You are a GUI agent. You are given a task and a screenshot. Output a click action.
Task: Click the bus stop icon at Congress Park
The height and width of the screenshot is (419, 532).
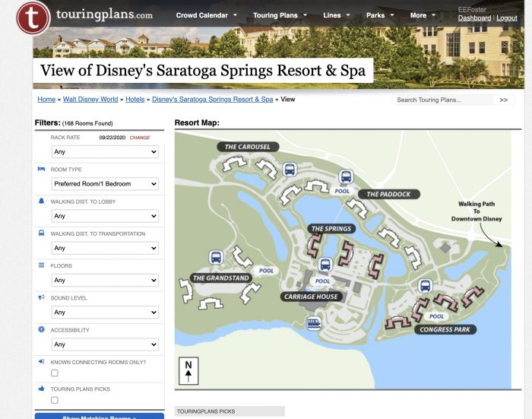pyautogui.click(x=425, y=286)
